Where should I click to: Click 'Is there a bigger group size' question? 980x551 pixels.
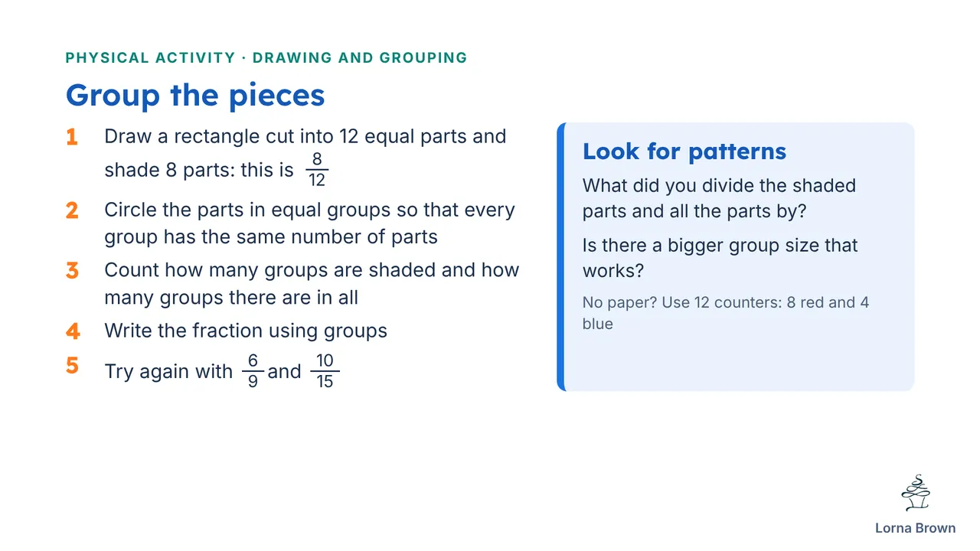click(720, 259)
